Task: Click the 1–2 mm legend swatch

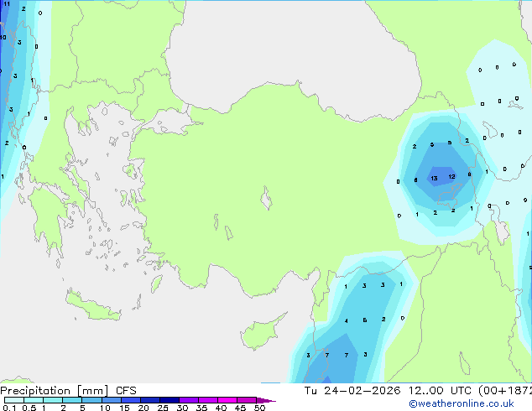Action: [x=53, y=400]
